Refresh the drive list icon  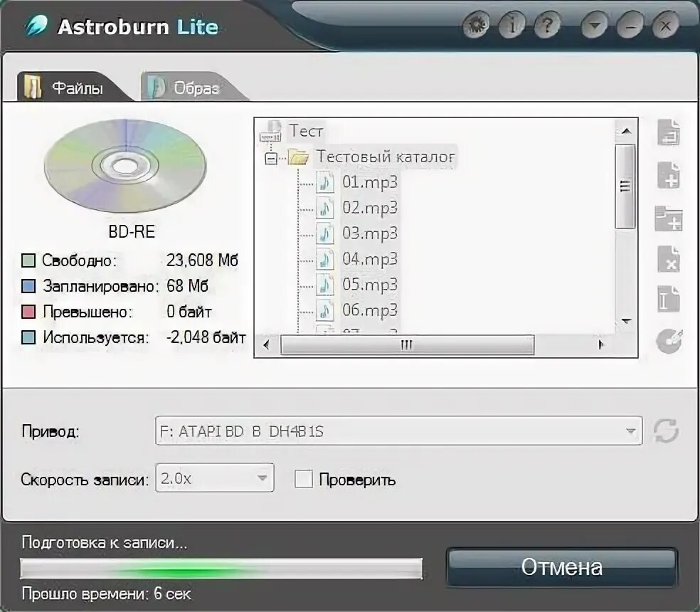coord(666,431)
